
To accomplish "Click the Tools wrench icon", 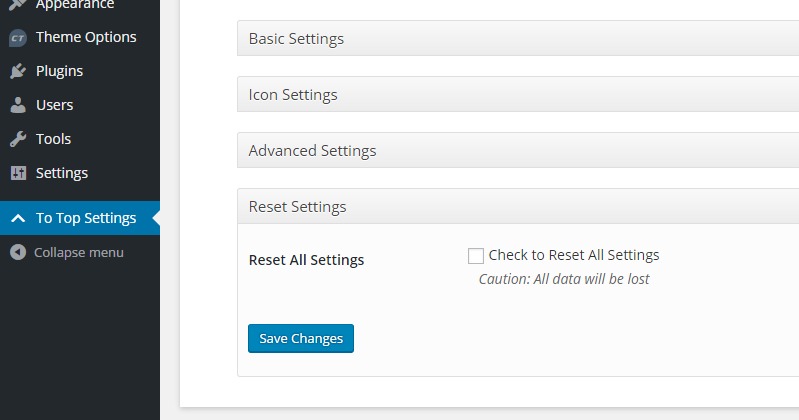I will coord(18,139).
